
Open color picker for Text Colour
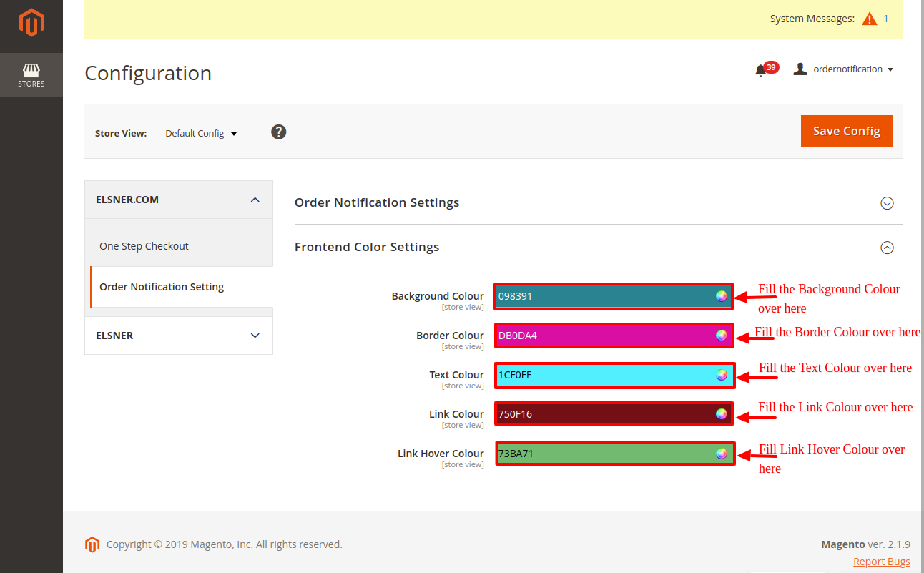point(721,375)
